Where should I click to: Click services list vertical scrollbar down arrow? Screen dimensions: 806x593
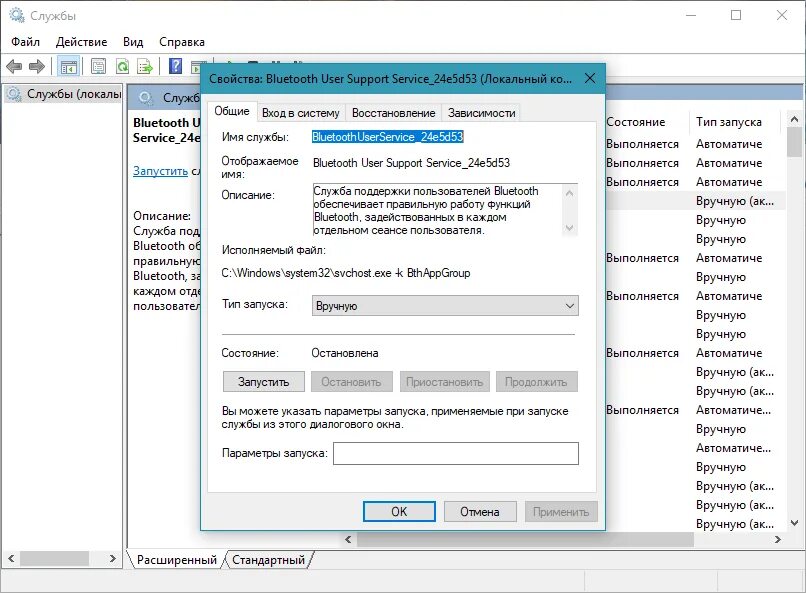point(794,523)
